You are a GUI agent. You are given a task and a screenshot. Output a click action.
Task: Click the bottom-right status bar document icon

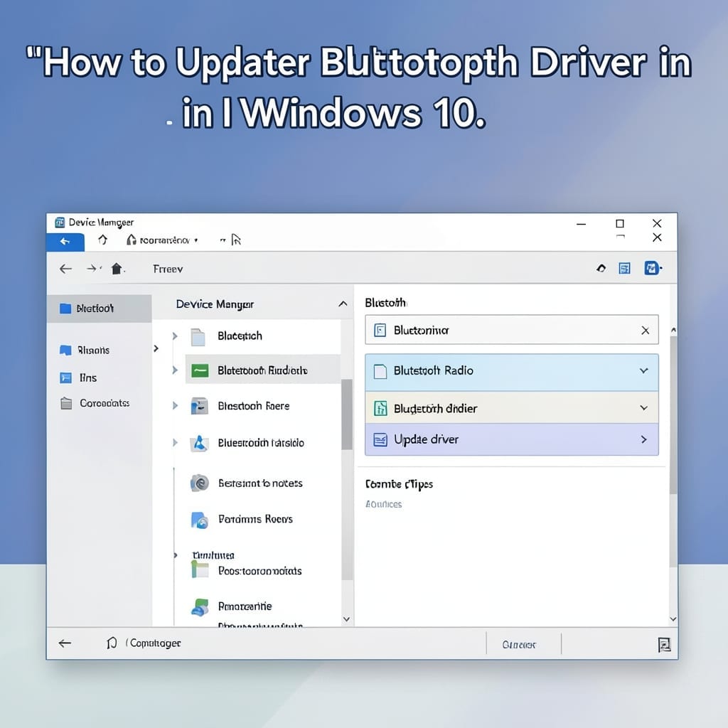coord(665,644)
